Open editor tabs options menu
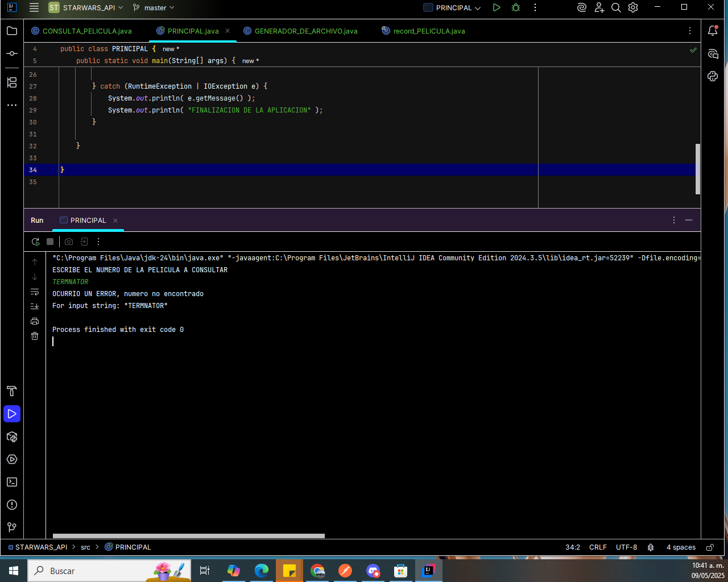The height and width of the screenshot is (582, 728). [x=690, y=31]
